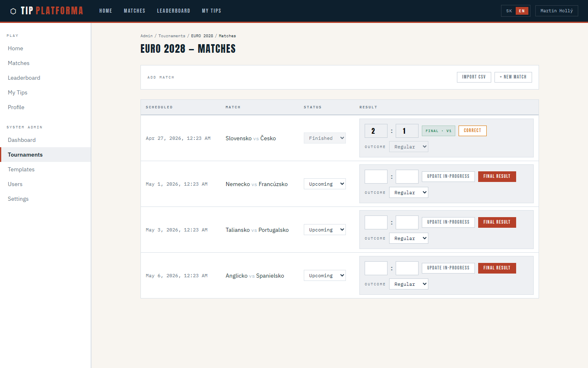
Task: Switch to Leaderboard in the top navigation
Action: coord(174,11)
